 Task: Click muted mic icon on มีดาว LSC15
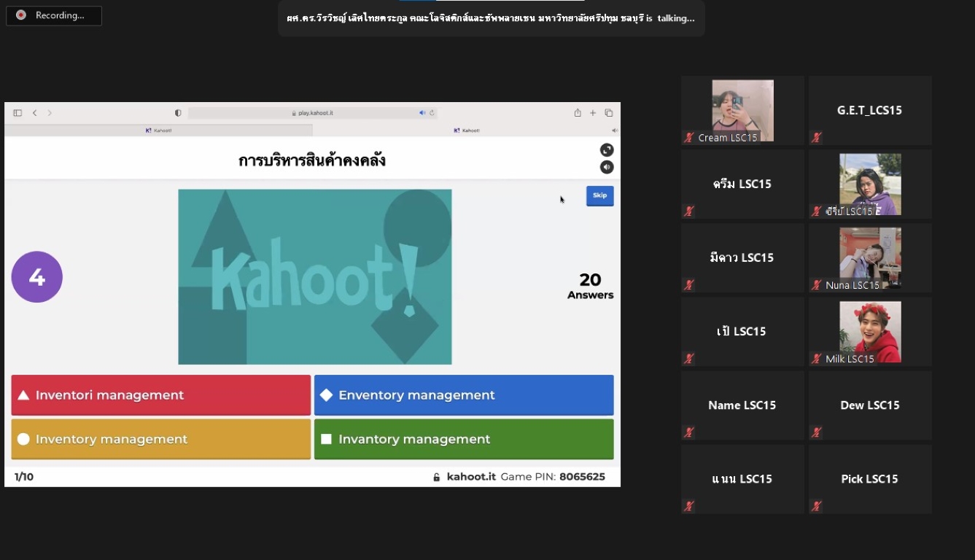pos(689,284)
